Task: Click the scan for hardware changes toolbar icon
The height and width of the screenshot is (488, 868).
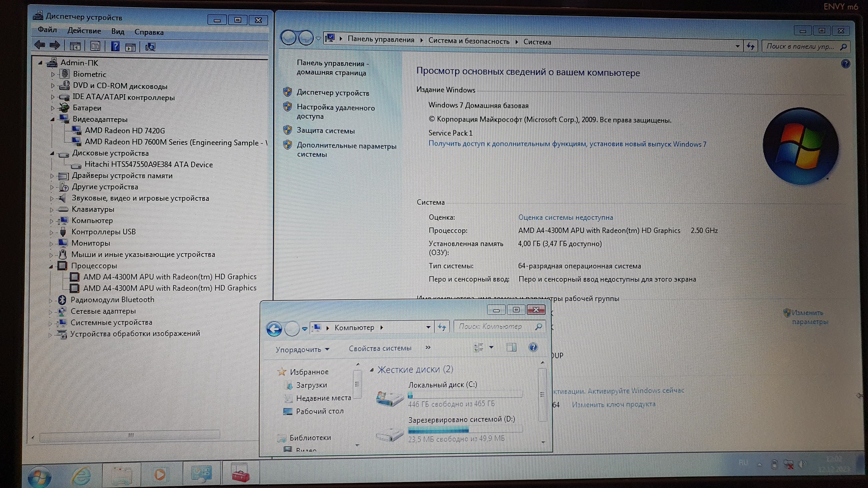Action: (150, 47)
